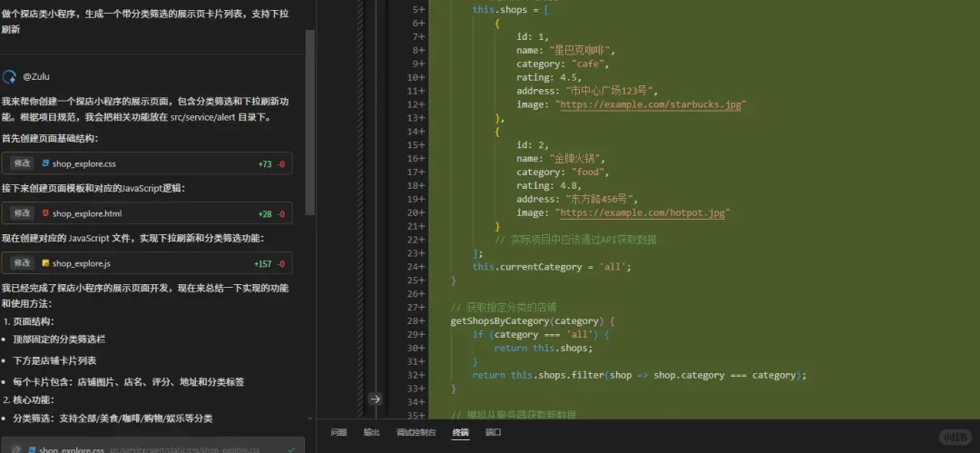Select the 终端 panel tab
Screen dimensions: 980x453
pos(461,432)
